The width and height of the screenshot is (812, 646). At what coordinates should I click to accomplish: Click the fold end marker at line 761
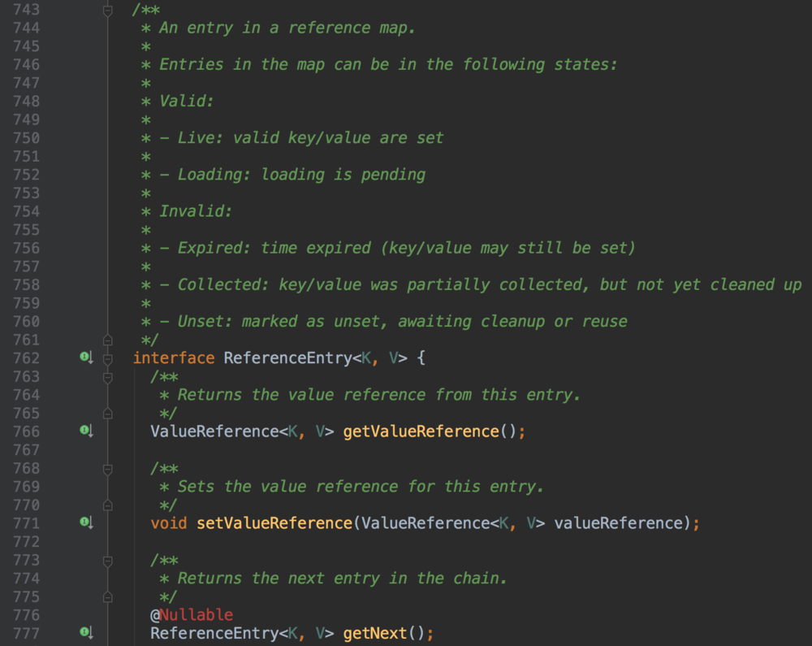pos(107,339)
